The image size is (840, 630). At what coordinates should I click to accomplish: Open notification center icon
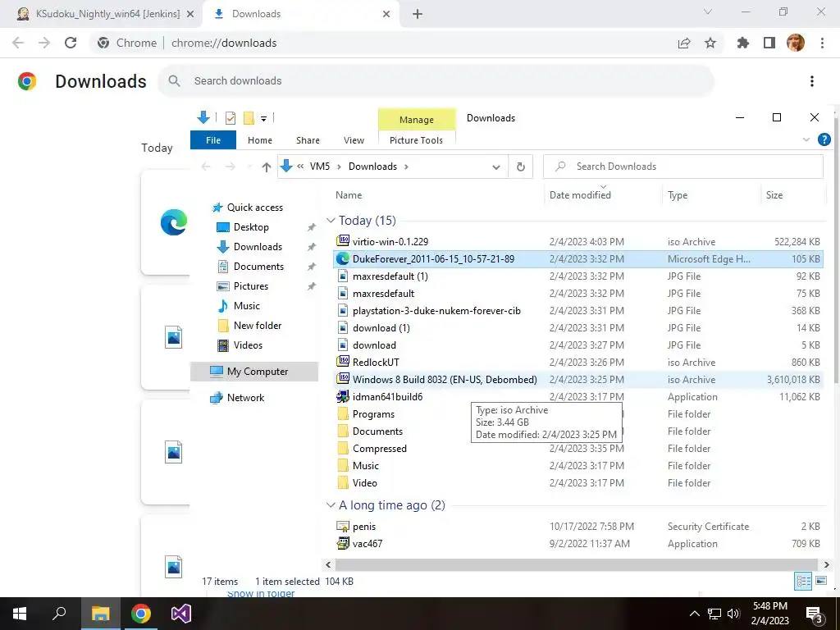814,614
